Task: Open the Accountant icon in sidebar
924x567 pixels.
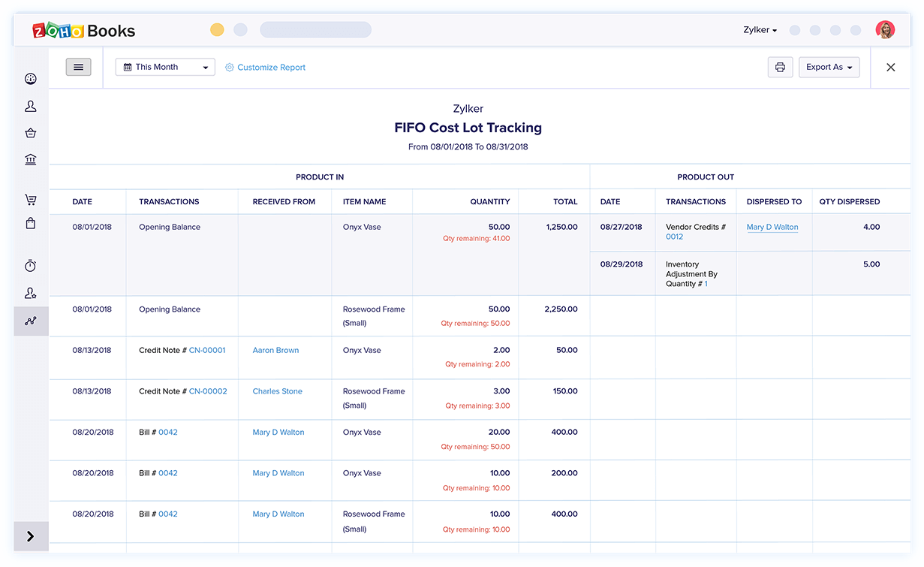Action: 31,293
